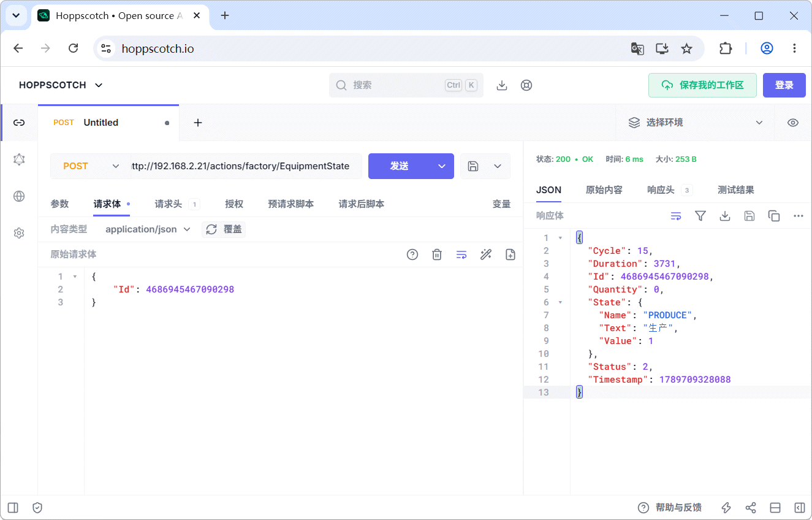Screen dimensions: 812x520
Task: Bookmark this page with star icon
Action: click(x=686, y=48)
